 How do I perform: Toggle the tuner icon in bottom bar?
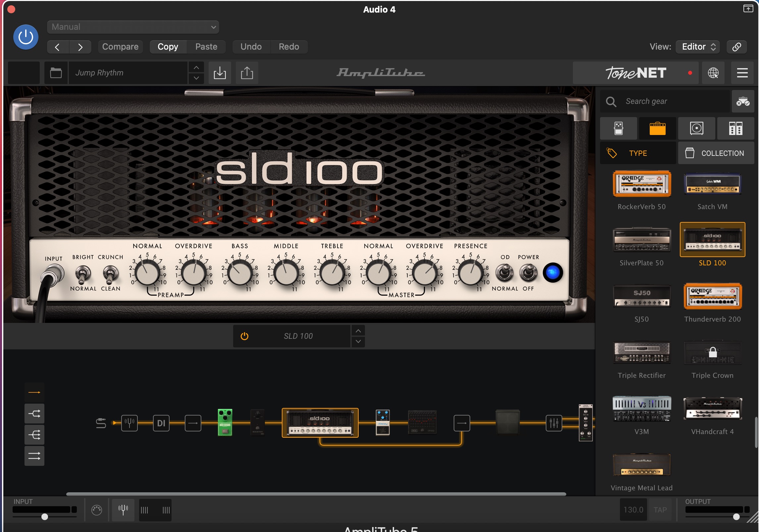(123, 510)
